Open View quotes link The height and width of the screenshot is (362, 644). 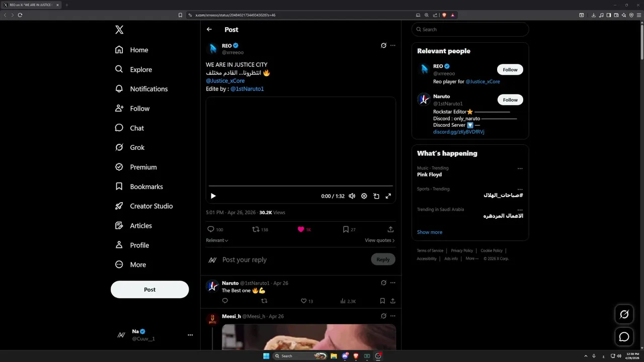(380, 240)
